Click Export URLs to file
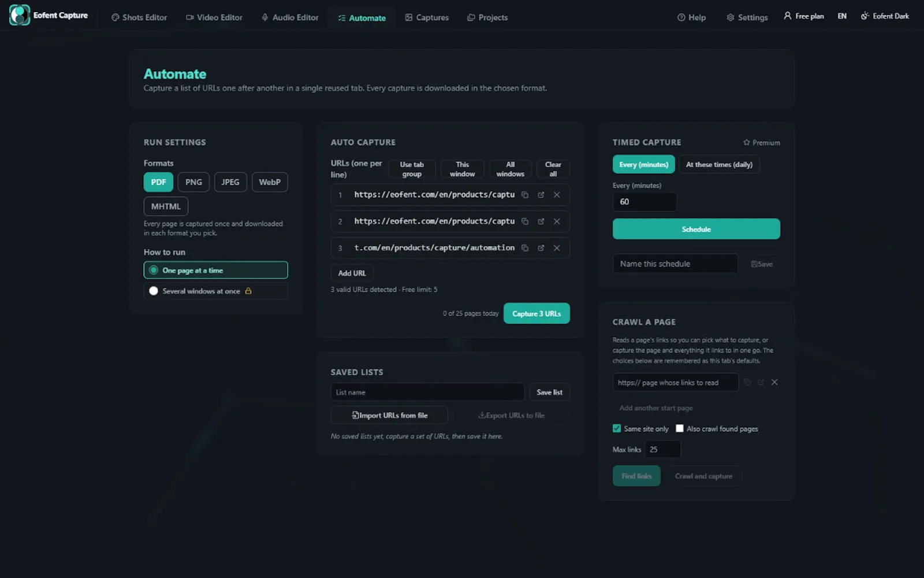This screenshot has width=924, height=578. (x=512, y=415)
